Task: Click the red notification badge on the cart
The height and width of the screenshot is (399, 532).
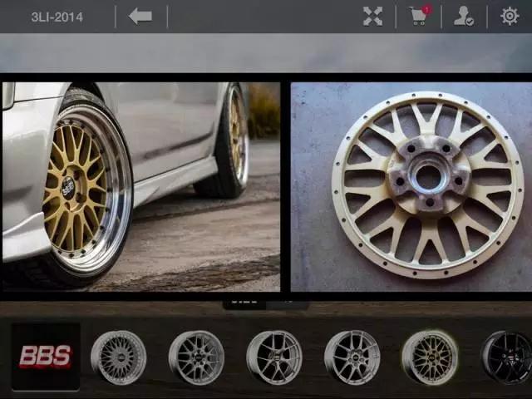Action: tap(427, 9)
